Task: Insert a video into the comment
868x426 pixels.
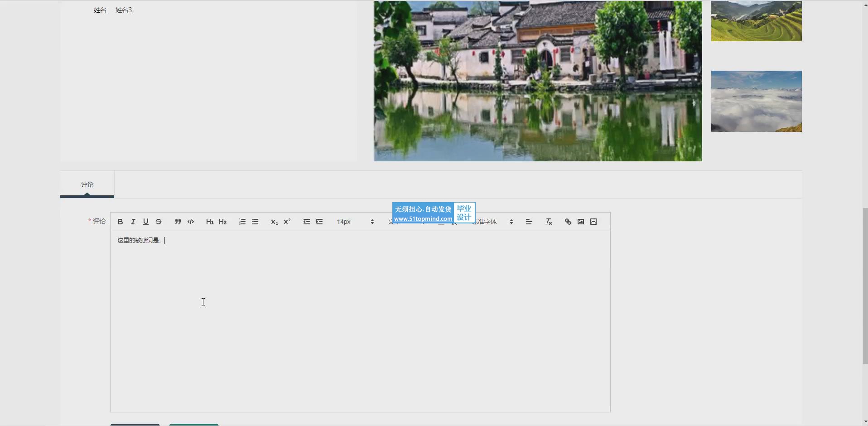Action: click(x=593, y=222)
